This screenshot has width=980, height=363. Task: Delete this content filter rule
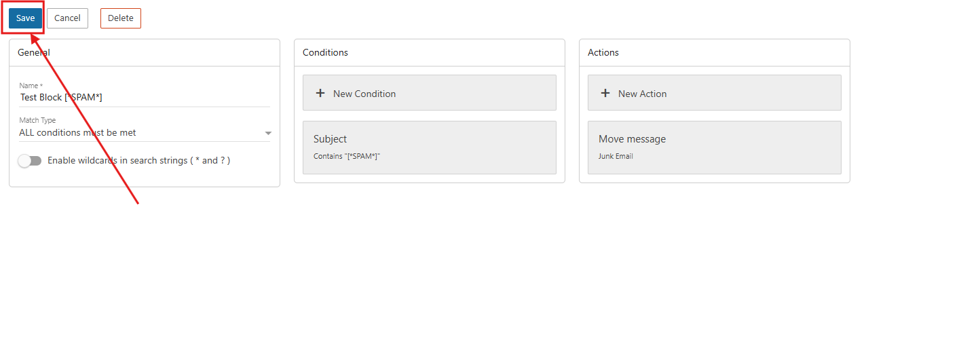pyautogui.click(x=120, y=18)
